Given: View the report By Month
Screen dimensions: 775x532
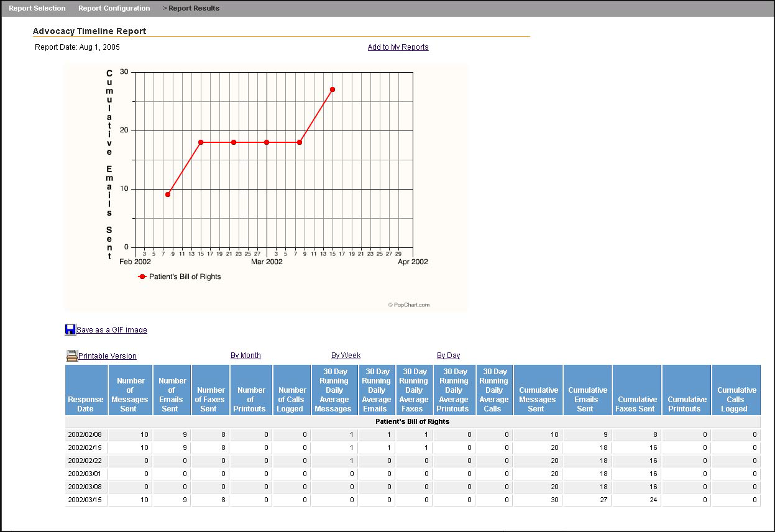Looking at the screenshot, I should coord(246,355).
